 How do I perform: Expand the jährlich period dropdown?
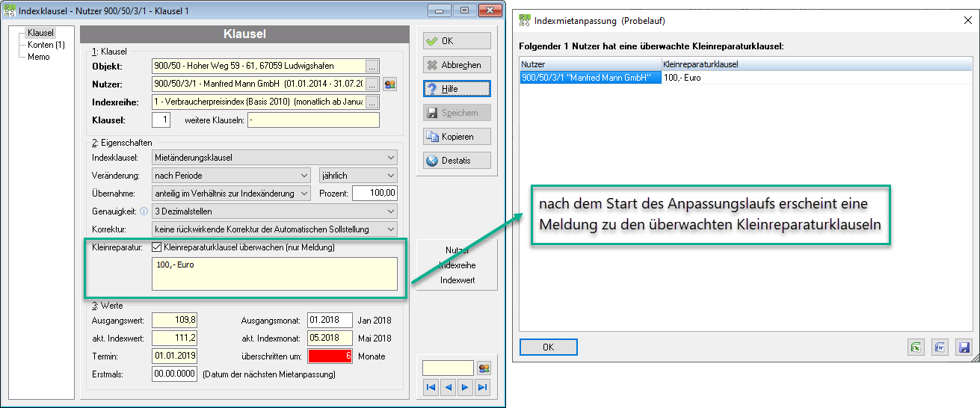pos(358,176)
